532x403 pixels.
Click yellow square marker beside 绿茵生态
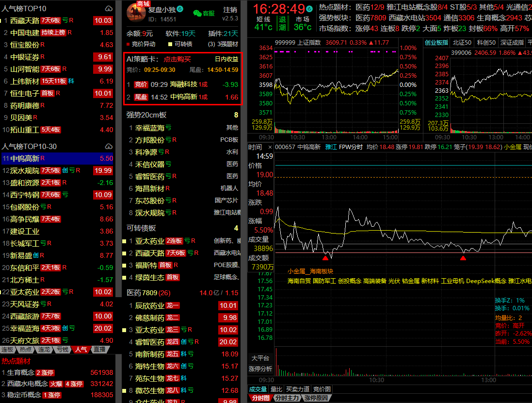coord(124,278)
